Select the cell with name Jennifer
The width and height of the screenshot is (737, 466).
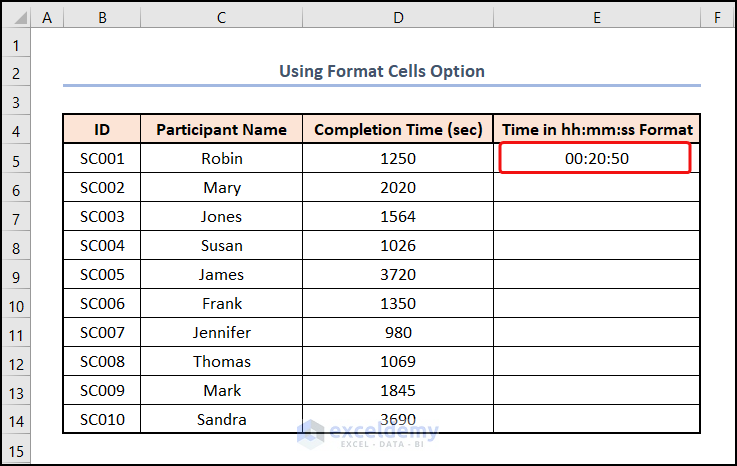[x=221, y=333]
